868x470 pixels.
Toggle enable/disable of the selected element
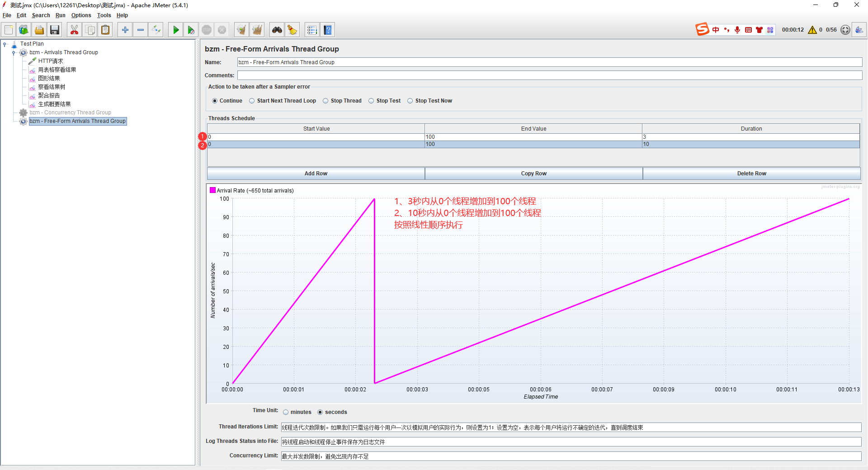156,30
